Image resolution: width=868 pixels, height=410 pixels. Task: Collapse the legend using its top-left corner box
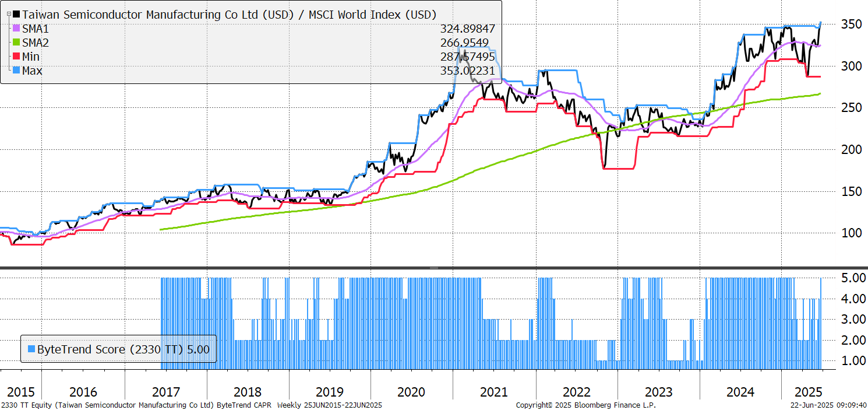point(9,14)
